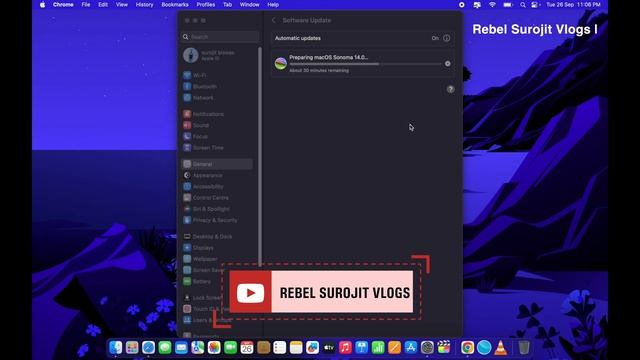Click the macOS Sonoma update icon
This screenshot has width=640, height=360.
point(281,63)
